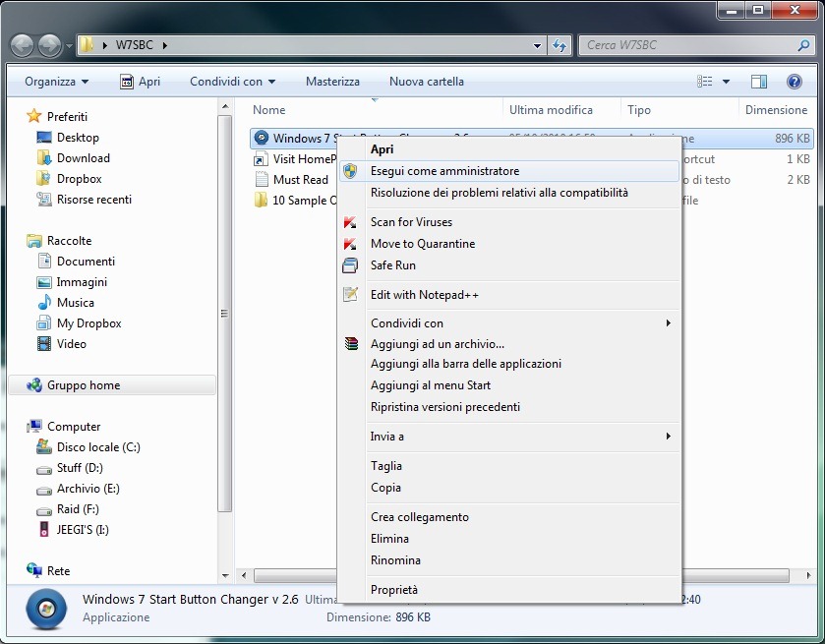
Task: Click the Notepad++ icon in context menu
Action: (350, 295)
